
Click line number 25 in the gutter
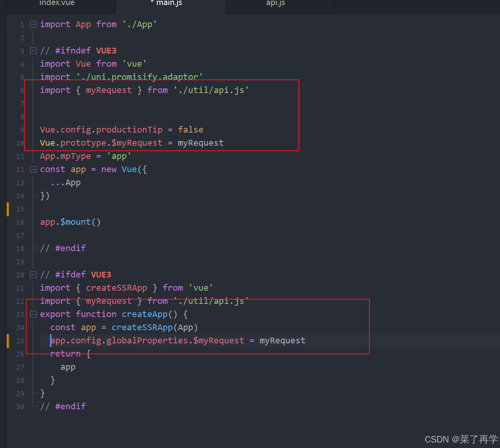(x=20, y=341)
